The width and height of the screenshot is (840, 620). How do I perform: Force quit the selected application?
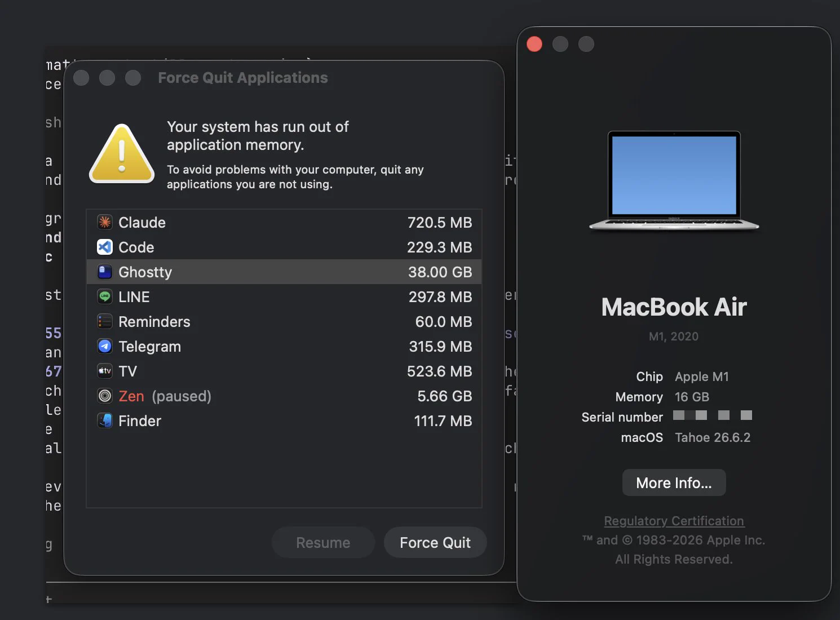(x=435, y=542)
